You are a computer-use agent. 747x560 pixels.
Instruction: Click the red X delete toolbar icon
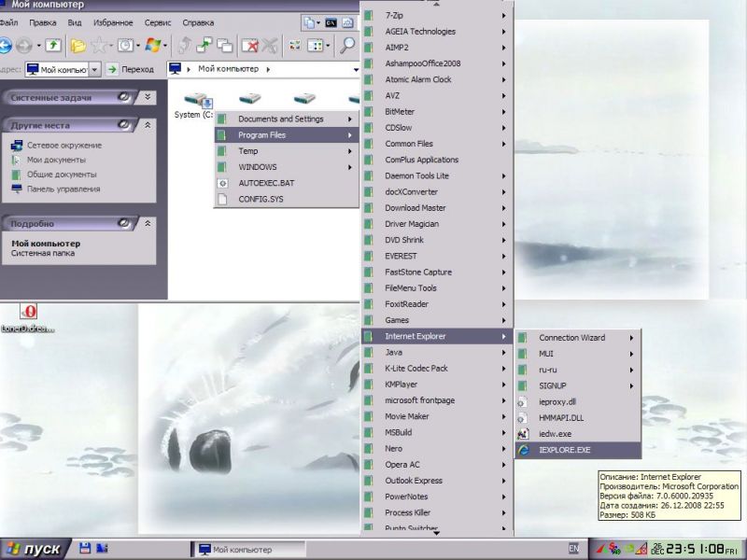click(249, 45)
